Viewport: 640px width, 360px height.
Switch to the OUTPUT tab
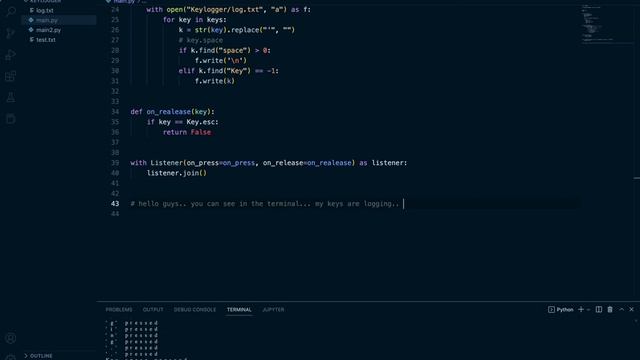(x=153, y=310)
